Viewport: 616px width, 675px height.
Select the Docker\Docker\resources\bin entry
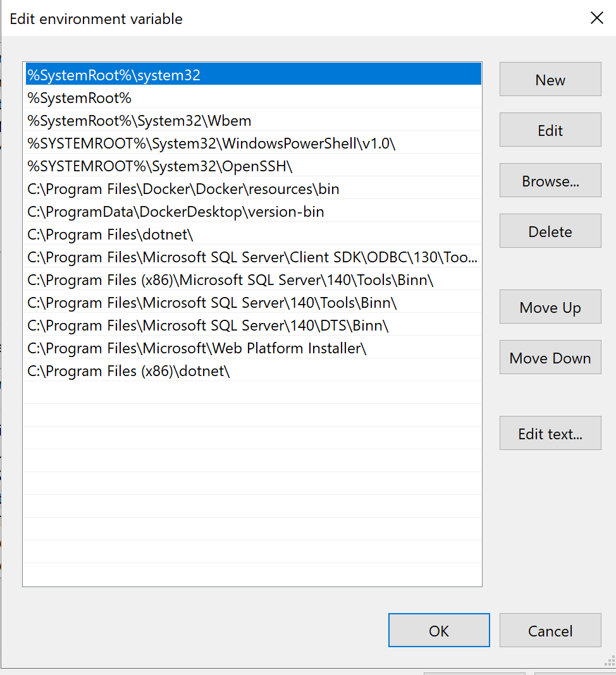click(253, 188)
